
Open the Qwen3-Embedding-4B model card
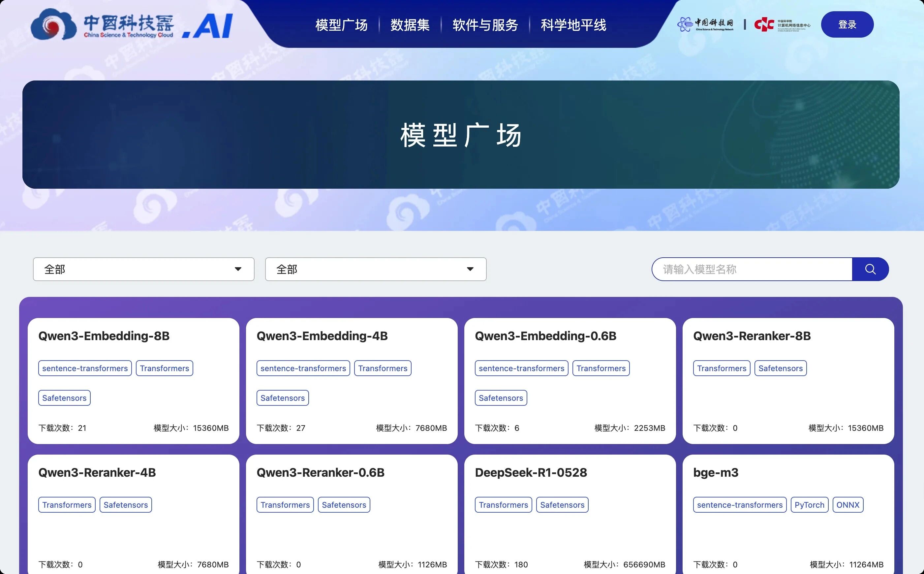[352, 381]
